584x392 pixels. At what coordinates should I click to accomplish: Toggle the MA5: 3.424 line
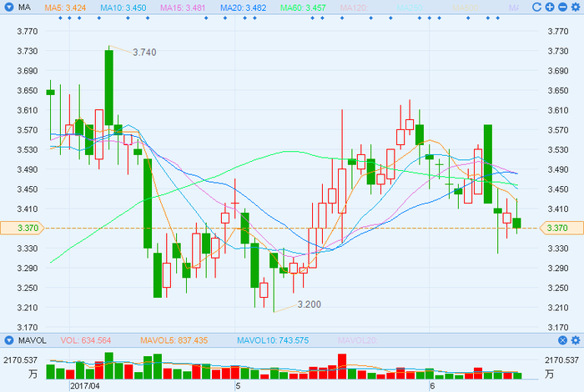click(65, 8)
